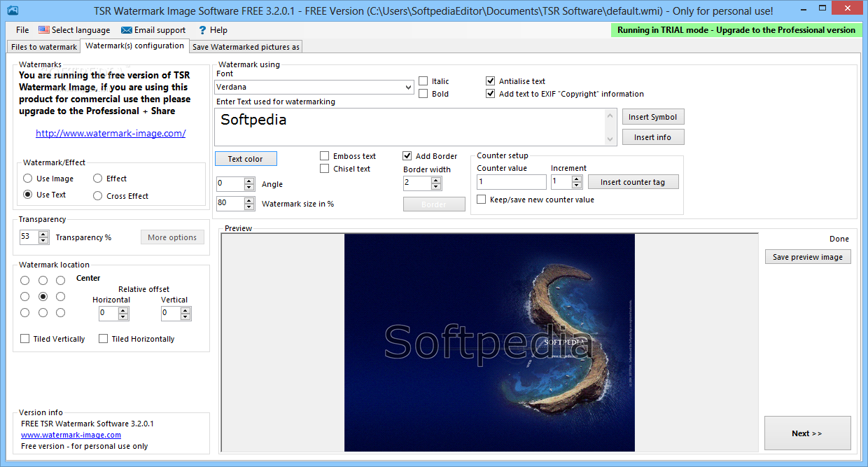Increase the Horizontal offset value
Viewport: 868px width, 467px height.
pos(123,310)
